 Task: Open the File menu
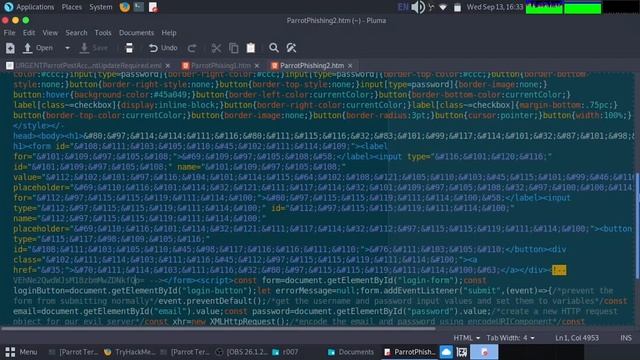(x=9, y=33)
